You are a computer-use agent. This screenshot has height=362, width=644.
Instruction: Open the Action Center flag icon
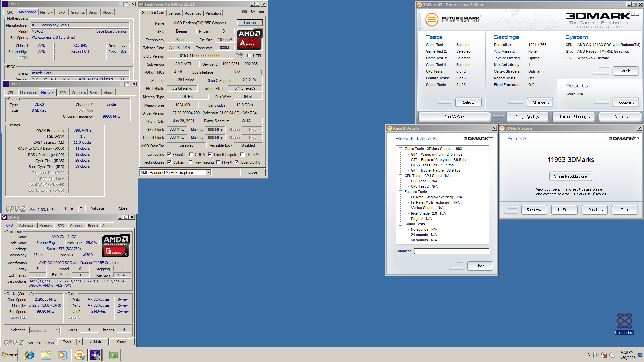click(x=596, y=355)
